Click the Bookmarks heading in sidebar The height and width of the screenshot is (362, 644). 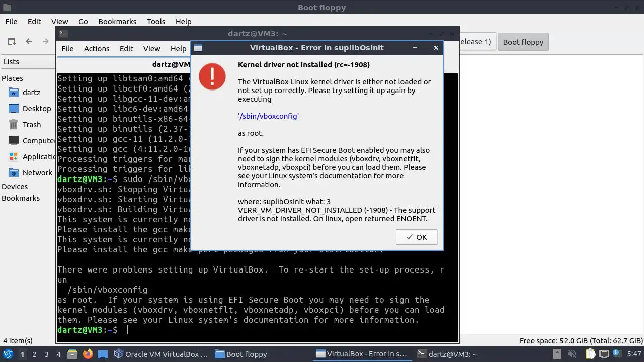(x=21, y=198)
